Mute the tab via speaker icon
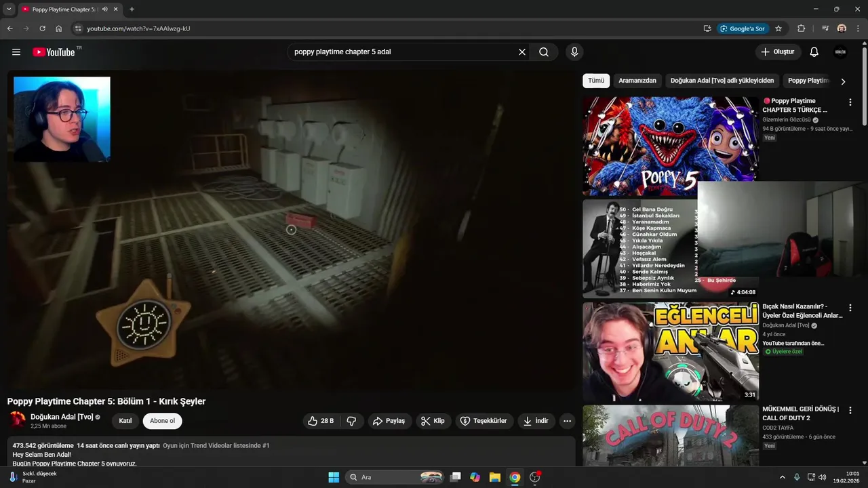 click(104, 9)
